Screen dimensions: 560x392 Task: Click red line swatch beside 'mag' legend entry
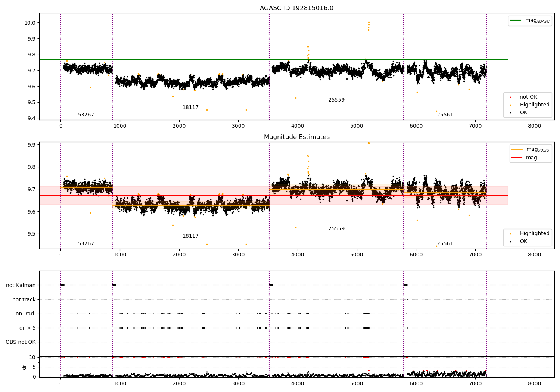[x=517, y=158]
